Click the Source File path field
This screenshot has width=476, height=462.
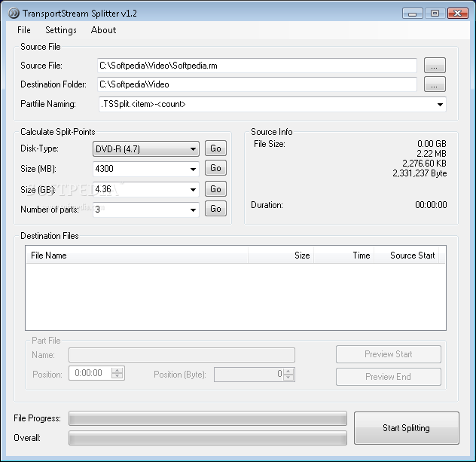257,66
